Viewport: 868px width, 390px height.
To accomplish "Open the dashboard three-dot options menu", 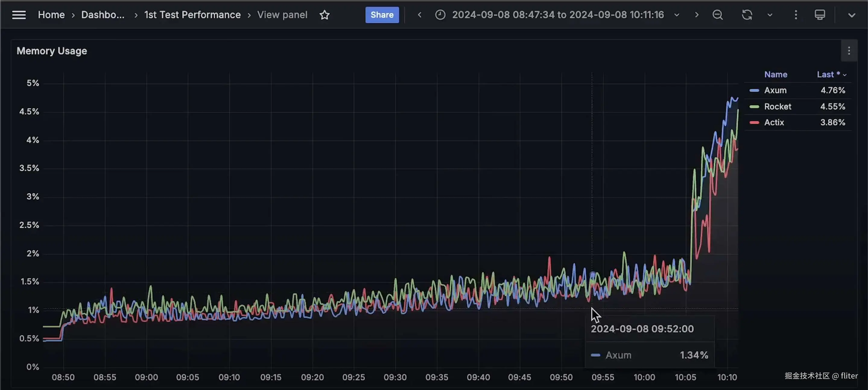I will (x=796, y=15).
